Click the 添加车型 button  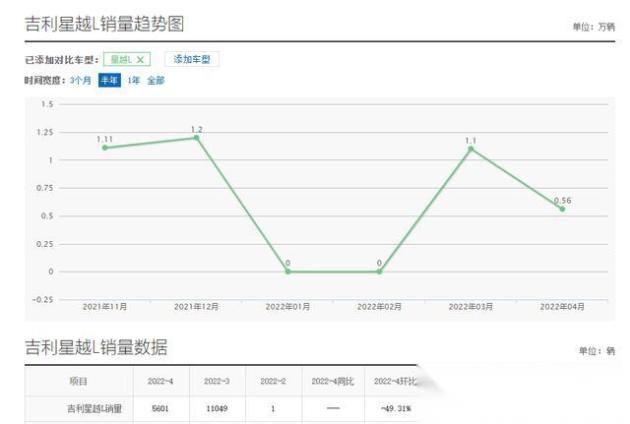click(192, 59)
